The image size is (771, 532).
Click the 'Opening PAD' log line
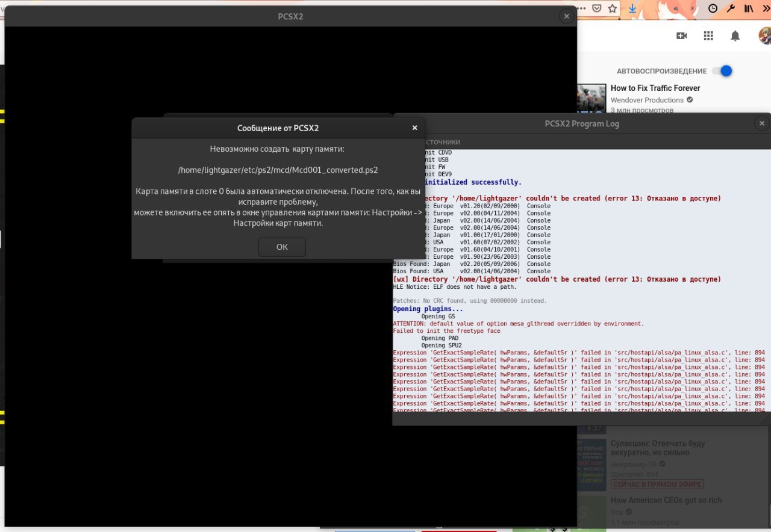tap(440, 338)
